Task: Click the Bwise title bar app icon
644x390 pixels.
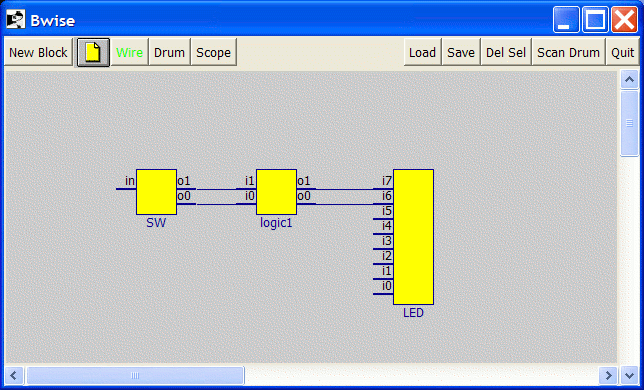Action: point(16,19)
